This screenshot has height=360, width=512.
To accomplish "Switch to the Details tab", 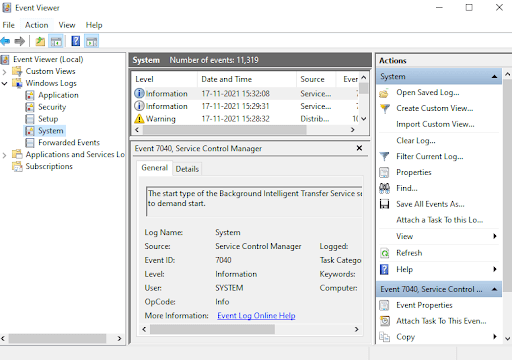I will (x=187, y=169).
